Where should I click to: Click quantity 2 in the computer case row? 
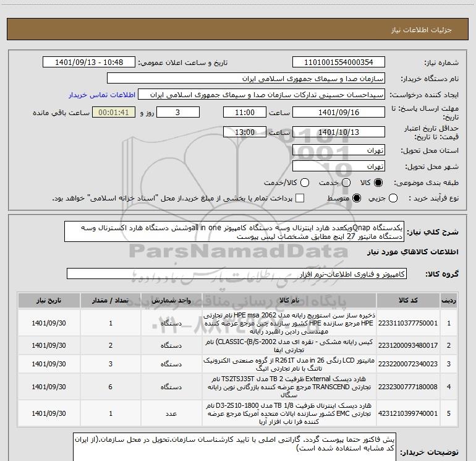(x=111, y=345)
